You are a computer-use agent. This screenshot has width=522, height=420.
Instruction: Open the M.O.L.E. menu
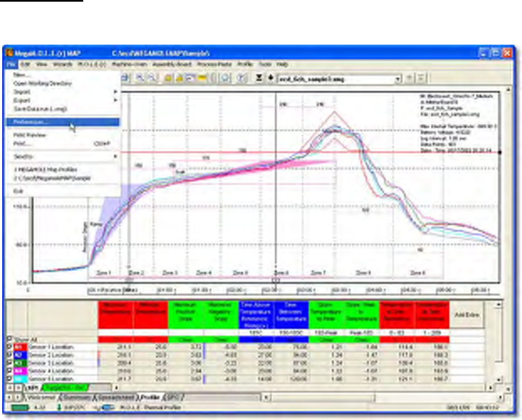92,64
